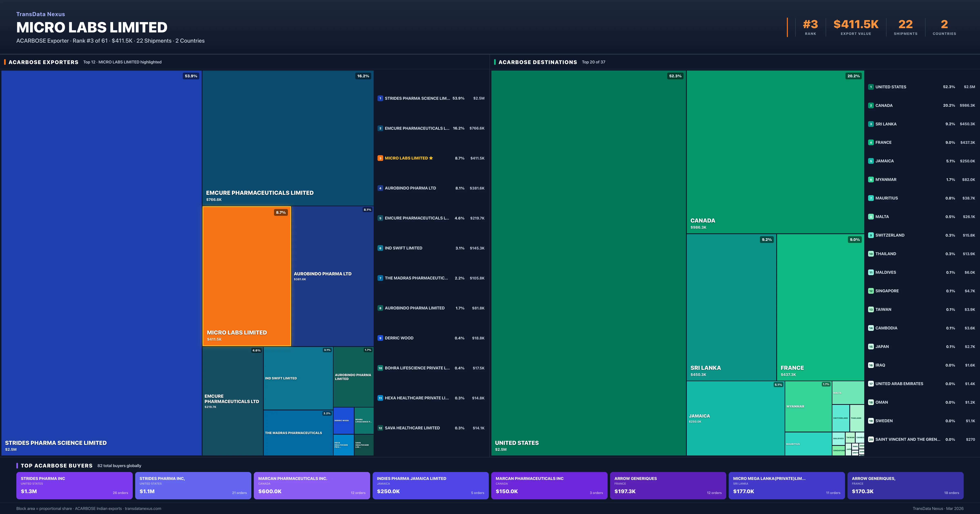980x514 pixels.
Task: Switch to the TOP ACARBOSE BUYERS section
Action: tap(56, 465)
